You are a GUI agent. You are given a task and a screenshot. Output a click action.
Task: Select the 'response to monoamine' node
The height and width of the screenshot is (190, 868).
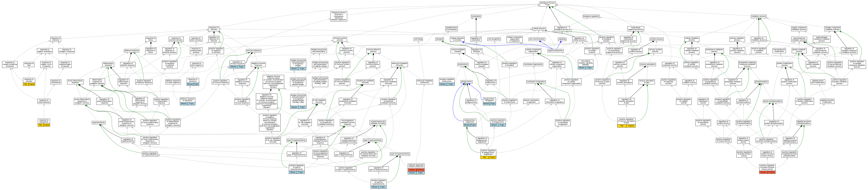coord(56,82)
